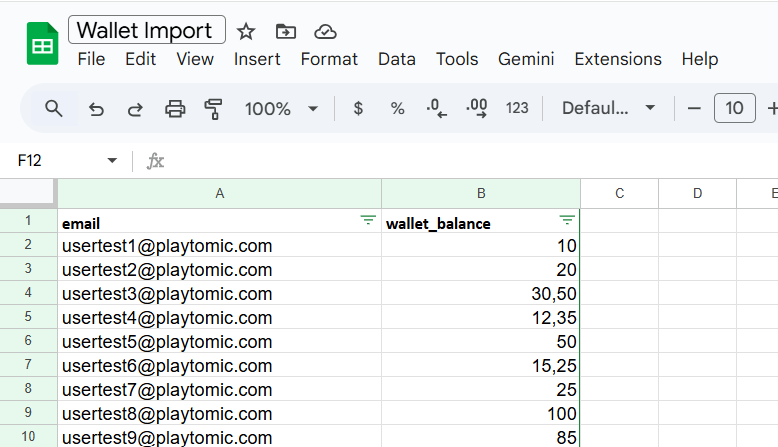Check cloud save status icon

325,32
